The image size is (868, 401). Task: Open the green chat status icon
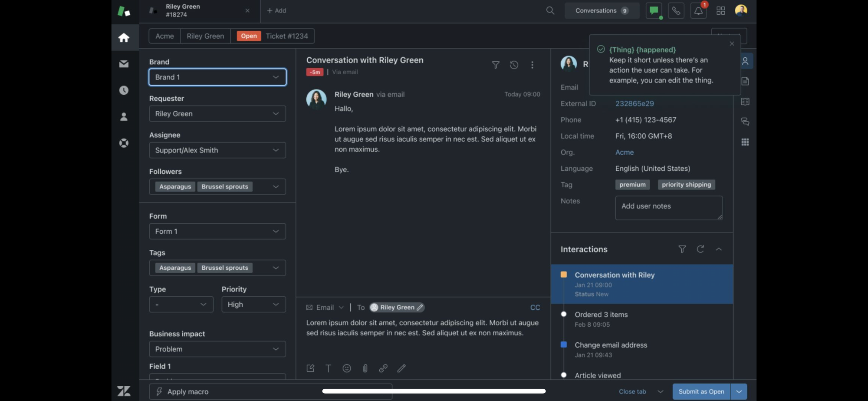pyautogui.click(x=654, y=10)
